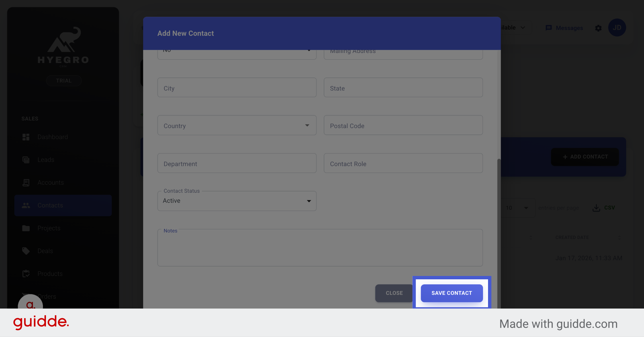Select the Deals tag icon

point(26,251)
